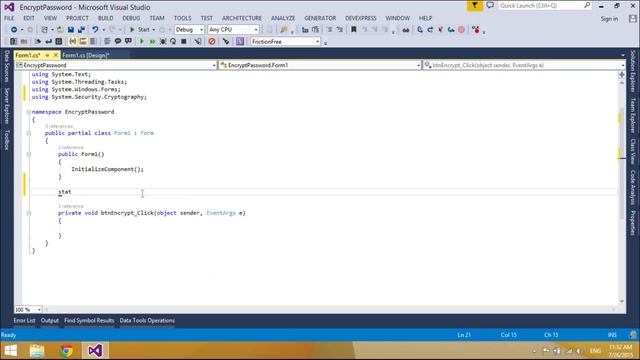Click the highlighted braces toolbar icon
Viewport: 640px width, 360px height.
click(x=72, y=41)
